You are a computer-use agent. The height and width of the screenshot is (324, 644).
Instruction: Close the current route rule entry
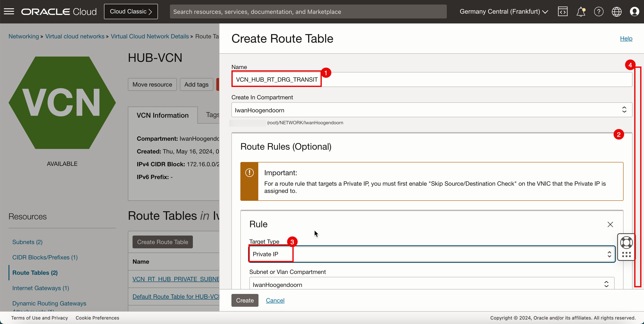[x=610, y=224]
